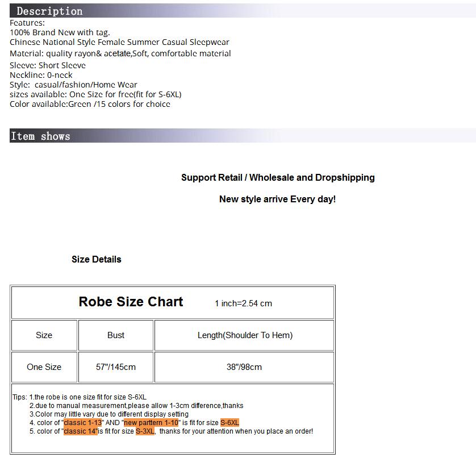Click the highlighted 'S-3XL' size text
476x462 pixels.
tap(145, 431)
